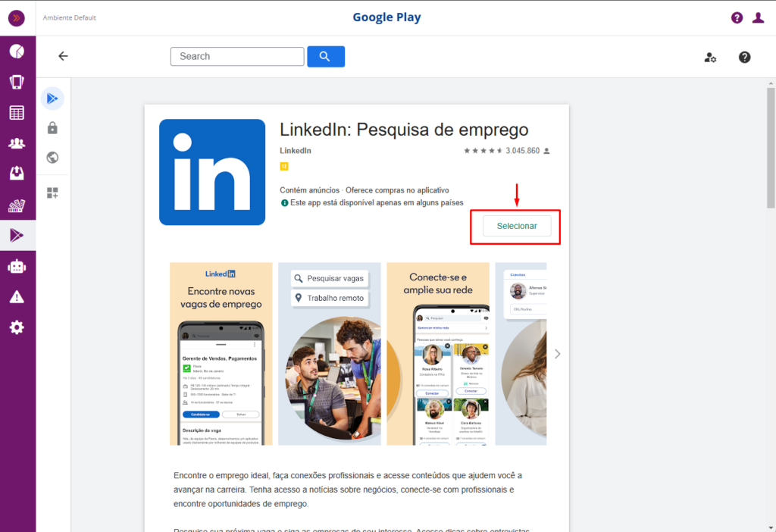This screenshot has width=776, height=532.
Task: Open the users group icon in sidebar
Action: point(17,143)
